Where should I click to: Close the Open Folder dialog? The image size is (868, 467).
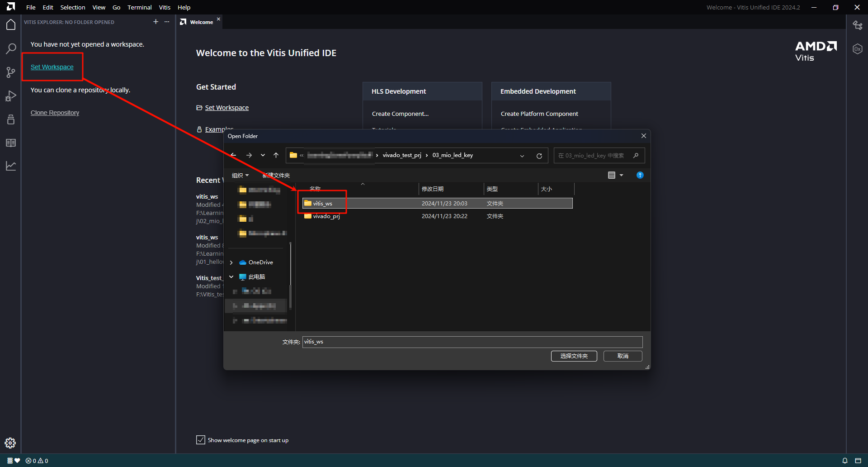pos(644,136)
